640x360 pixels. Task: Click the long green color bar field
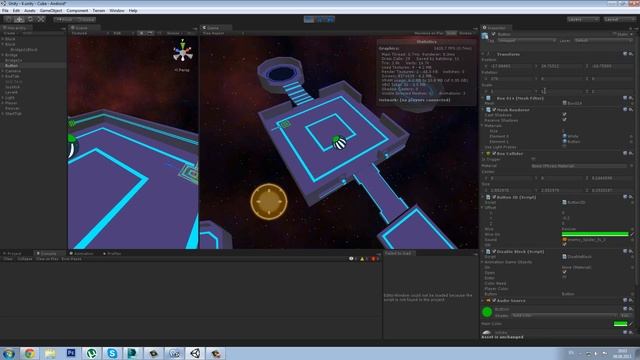tap(595, 234)
